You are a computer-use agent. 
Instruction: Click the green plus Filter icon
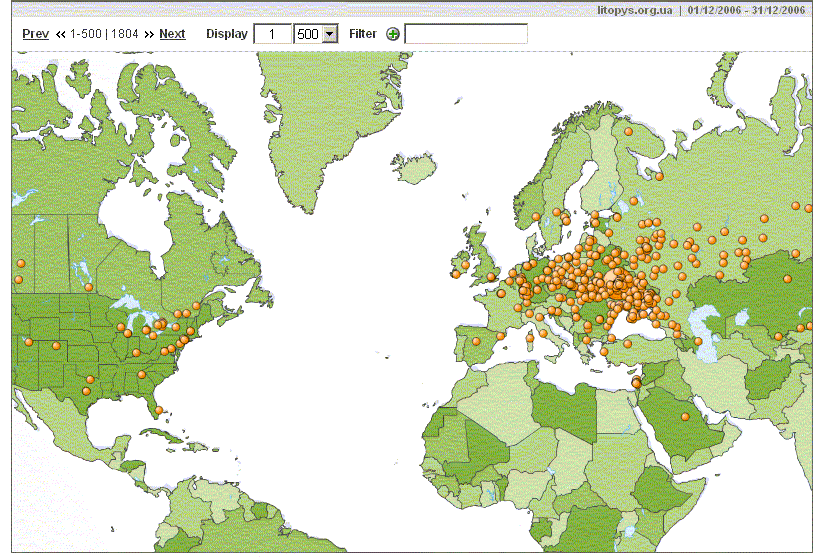[392, 34]
